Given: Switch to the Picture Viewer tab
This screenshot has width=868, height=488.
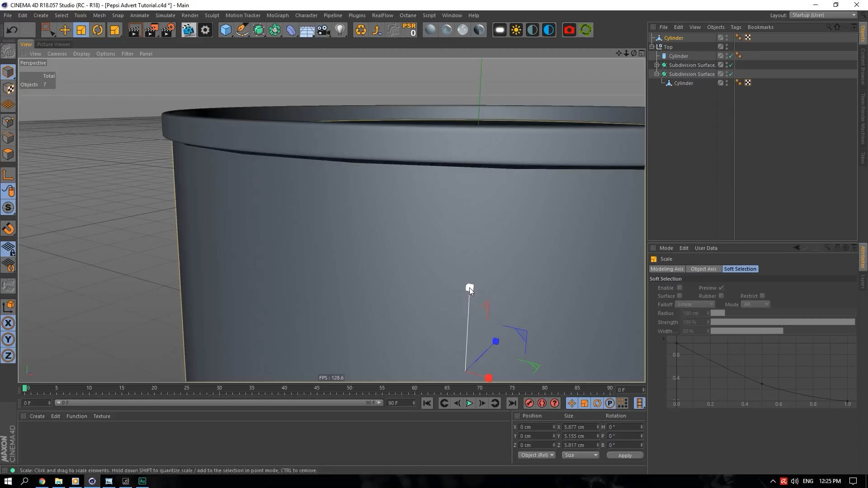Looking at the screenshot, I should coord(53,44).
